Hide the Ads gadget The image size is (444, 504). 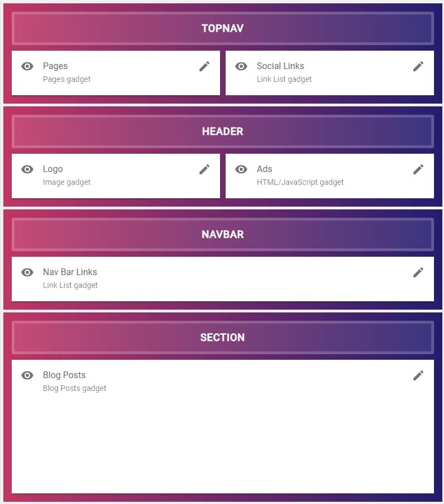click(241, 169)
